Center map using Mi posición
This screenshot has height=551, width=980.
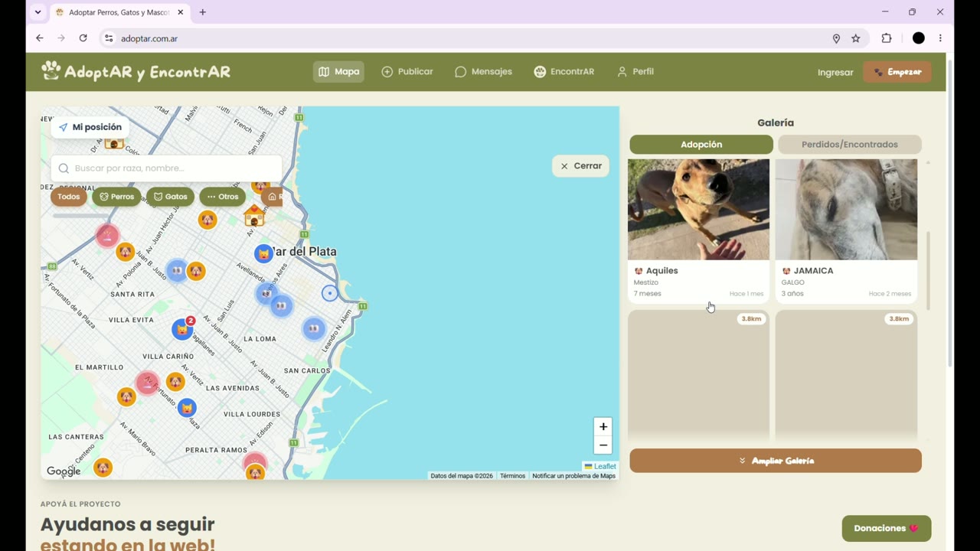tap(90, 127)
